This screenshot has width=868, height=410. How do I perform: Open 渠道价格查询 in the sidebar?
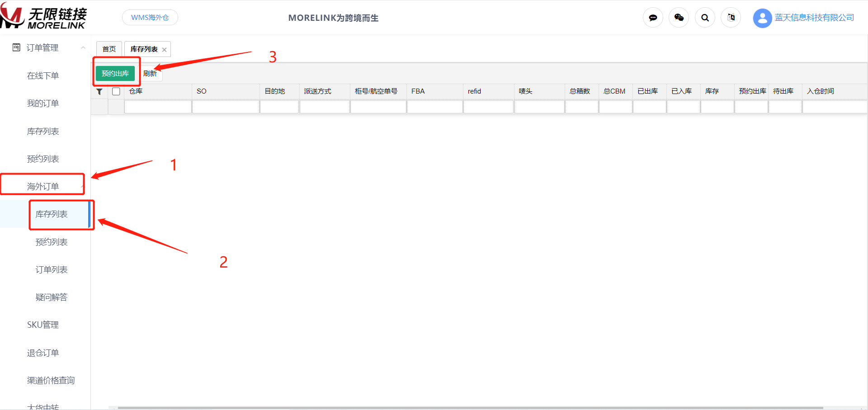(x=51, y=380)
